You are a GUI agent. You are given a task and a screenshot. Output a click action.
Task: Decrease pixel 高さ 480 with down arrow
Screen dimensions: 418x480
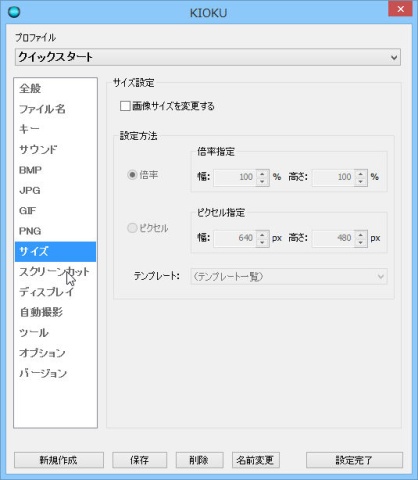(361, 242)
